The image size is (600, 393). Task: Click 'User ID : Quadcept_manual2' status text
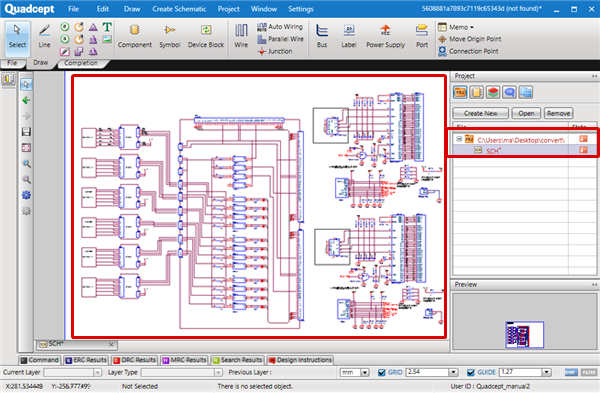(x=490, y=386)
